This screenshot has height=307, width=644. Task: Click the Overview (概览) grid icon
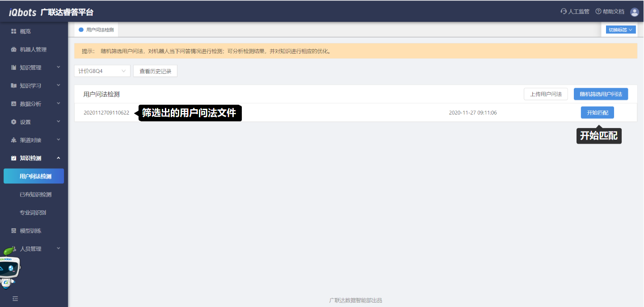click(x=13, y=31)
